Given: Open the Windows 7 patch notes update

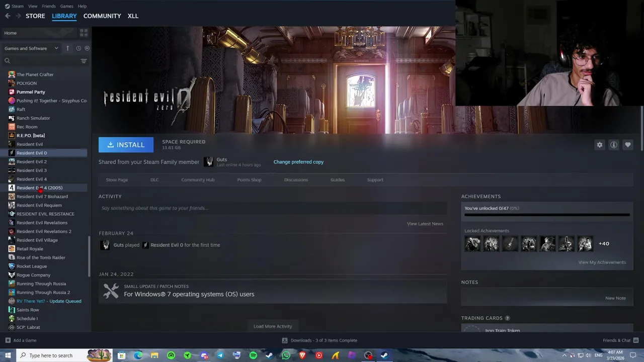Looking at the screenshot, I should pyautogui.click(x=273, y=291).
